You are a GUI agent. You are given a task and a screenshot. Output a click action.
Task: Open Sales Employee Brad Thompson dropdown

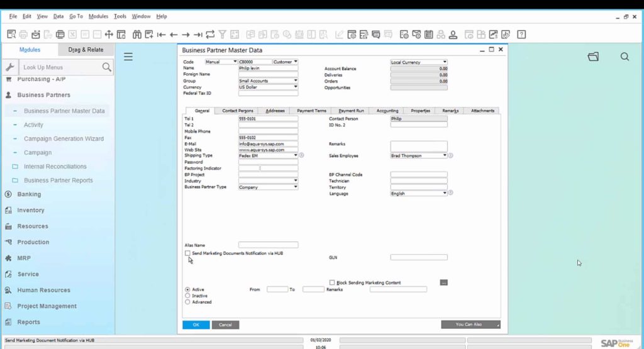tap(445, 155)
